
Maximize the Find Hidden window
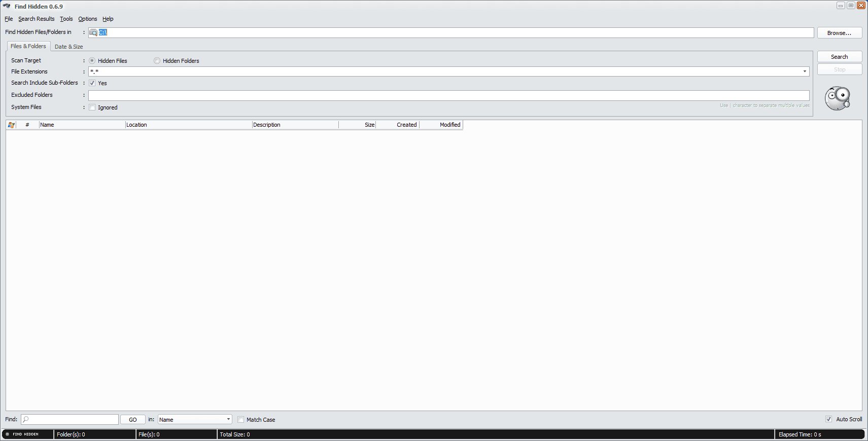pos(851,6)
